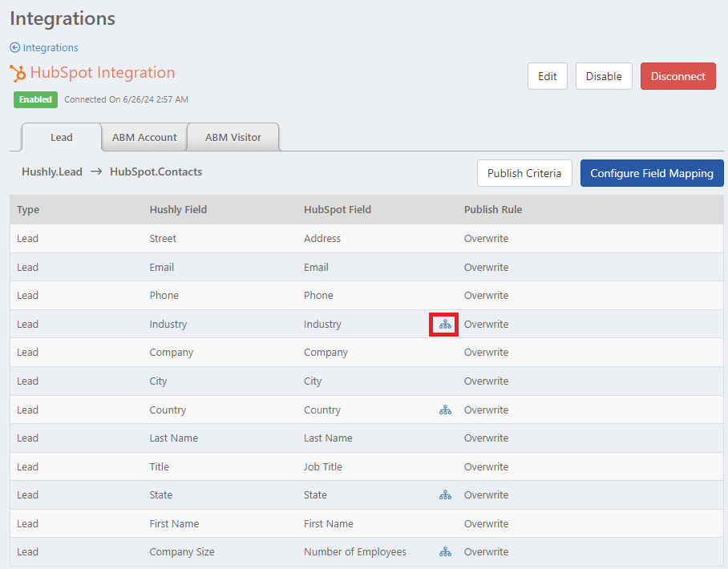Click Overwrite in the City row

click(x=486, y=381)
